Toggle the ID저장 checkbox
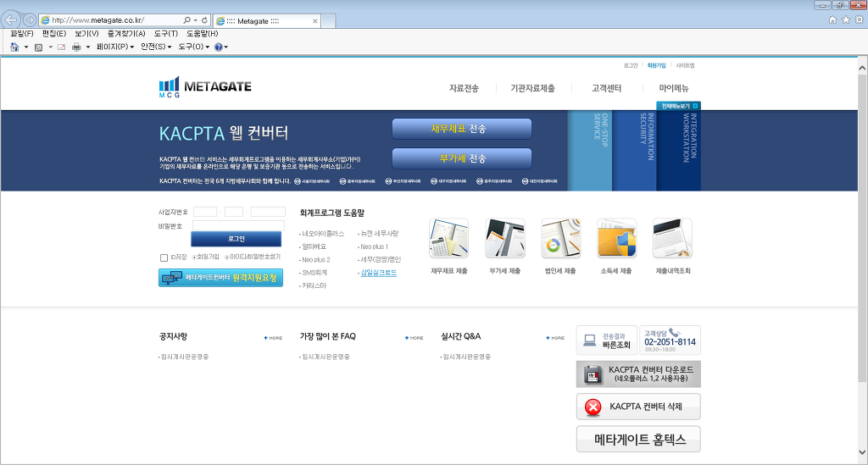The width and height of the screenshot is (868, 465). pos(164,257)
